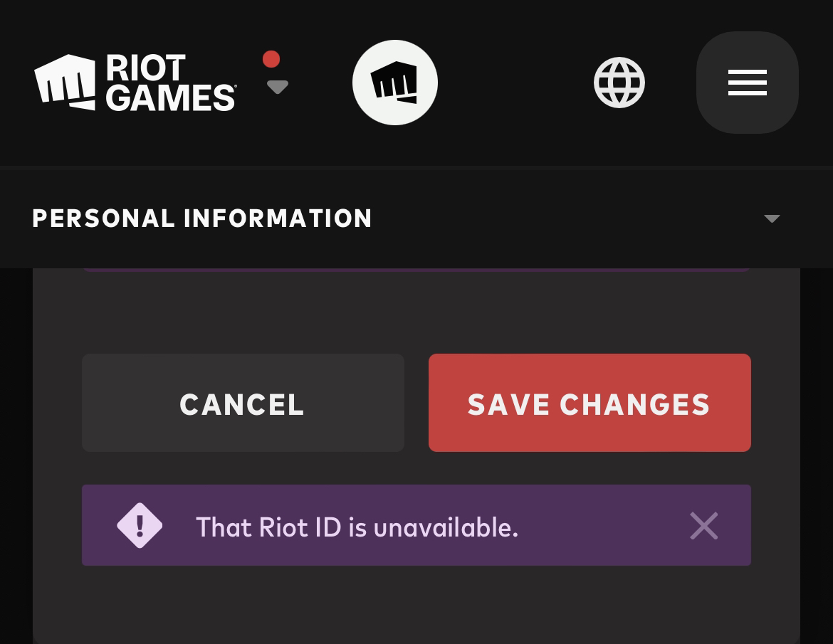The height and width of the screenshot is (644, 833).
Task: Click the dark rounded menu button background
Action: 747,82
